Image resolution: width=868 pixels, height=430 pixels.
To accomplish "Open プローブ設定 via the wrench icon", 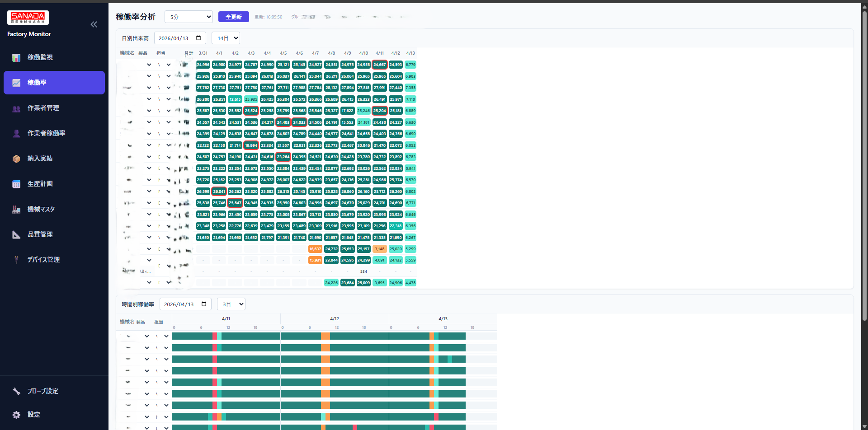I will 16,391.
